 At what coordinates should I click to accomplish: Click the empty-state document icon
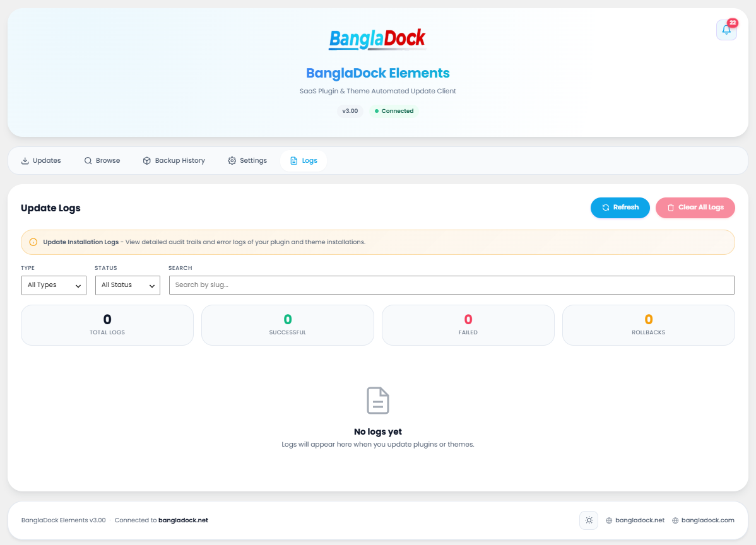point(378,401)
